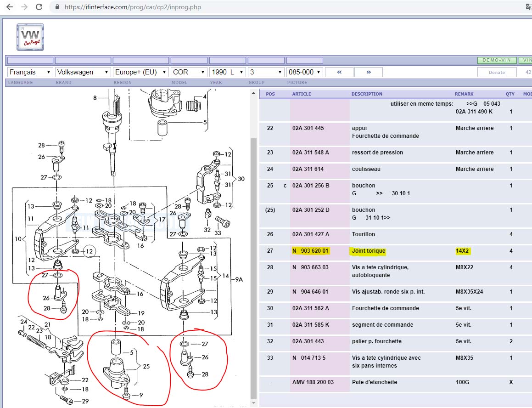Select article N 904 646 01
The image size is (532, 408).
(310, 291)
